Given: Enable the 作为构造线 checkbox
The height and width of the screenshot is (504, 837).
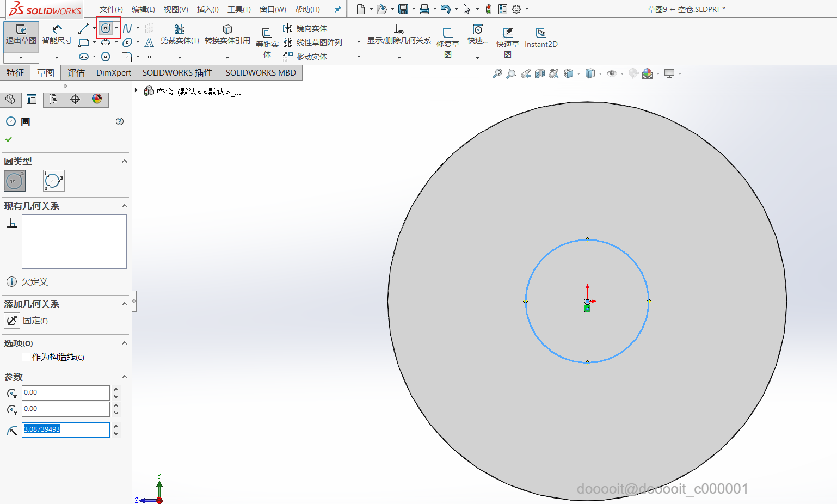Looking at the screenshot, I should (26, 357).
